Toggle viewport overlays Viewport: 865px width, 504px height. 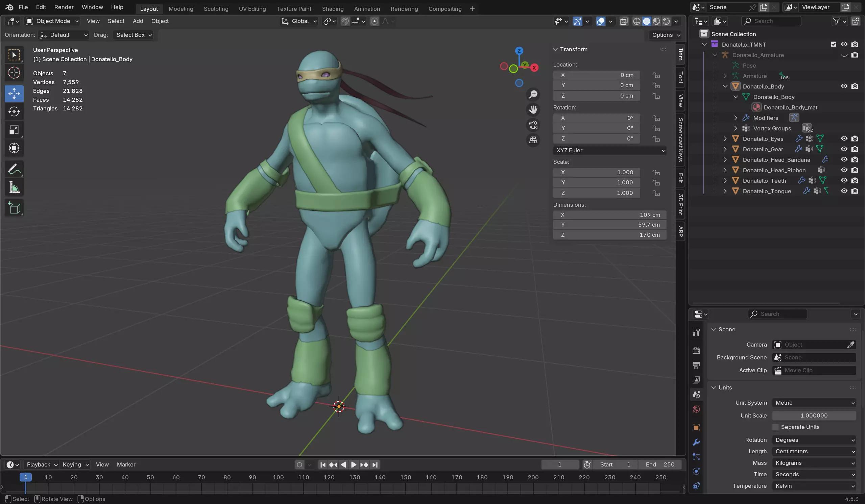pos(601,21)
